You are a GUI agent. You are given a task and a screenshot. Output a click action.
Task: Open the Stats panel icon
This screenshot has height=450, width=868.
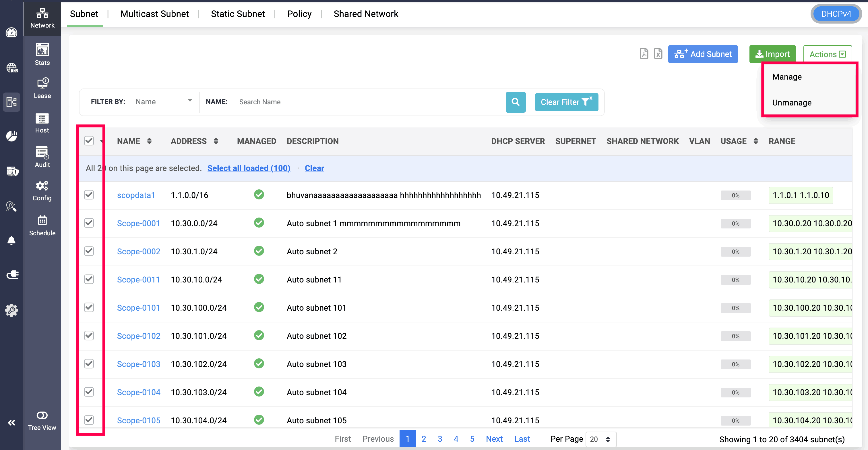pyautogui.click(x=42, y=54)
